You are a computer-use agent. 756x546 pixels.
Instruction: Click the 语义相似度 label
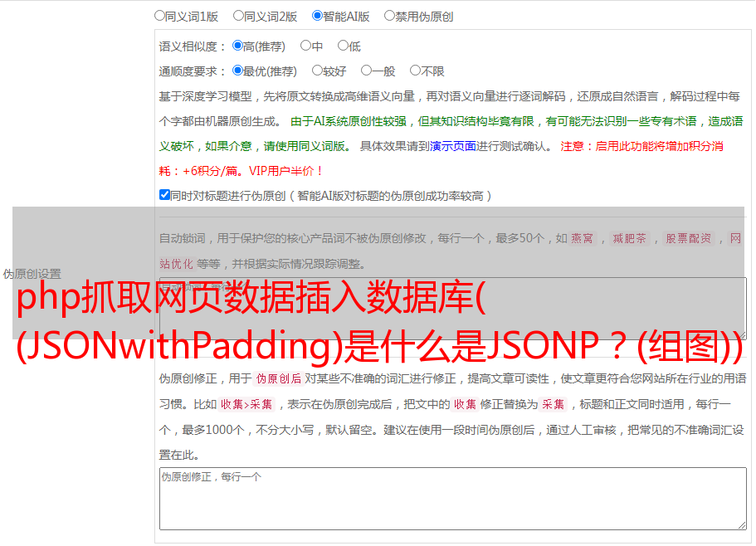[x=192, y=46]
